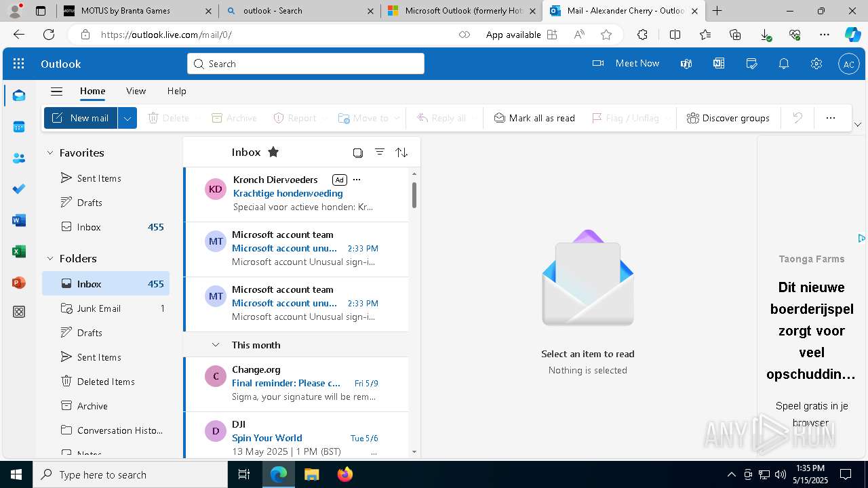Switch to outlook - Search browser tab

[x=299, y=11]
